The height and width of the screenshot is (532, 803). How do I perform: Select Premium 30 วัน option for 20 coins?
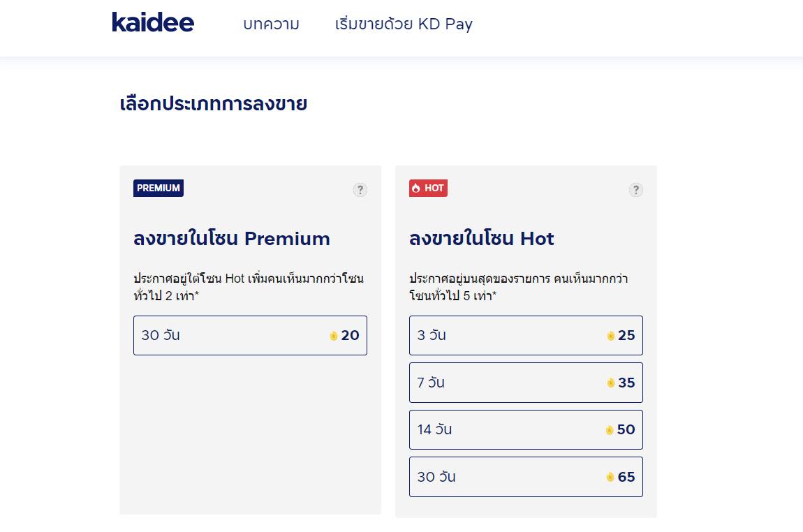coord(250,335)
